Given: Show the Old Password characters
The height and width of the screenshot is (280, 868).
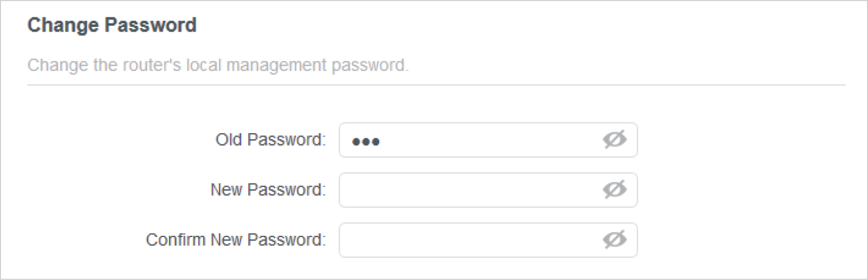Looking at the screenshot, I should pyautogui.click(x=614, y=140).
